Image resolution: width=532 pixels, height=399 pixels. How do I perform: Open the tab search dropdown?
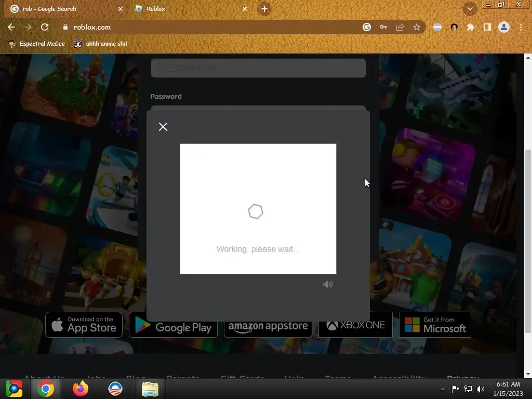click(x=470, y=9)
